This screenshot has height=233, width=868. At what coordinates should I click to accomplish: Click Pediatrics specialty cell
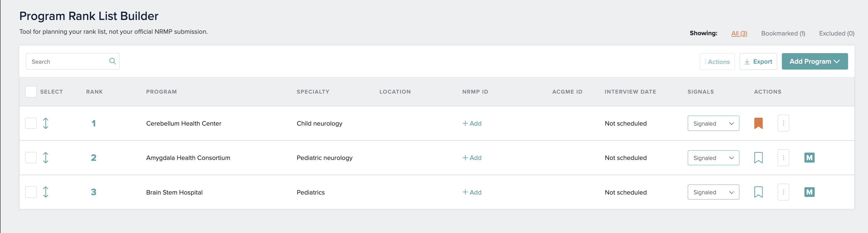(x=311, y=192)
